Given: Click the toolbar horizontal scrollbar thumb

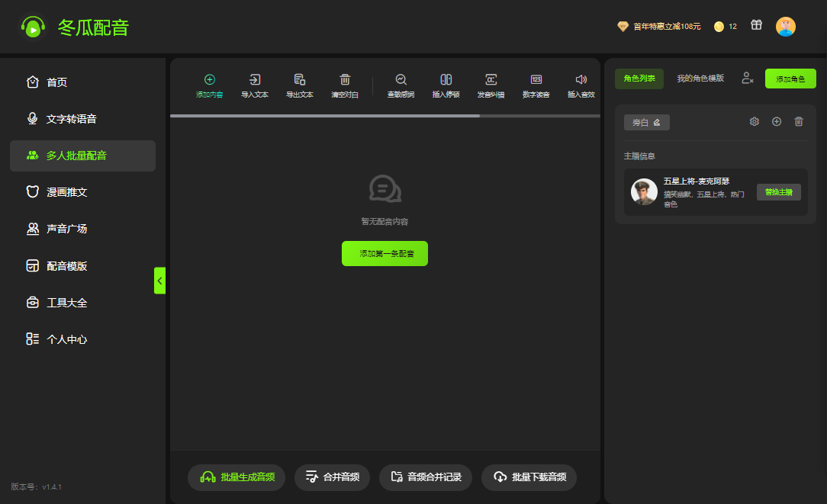Looking at the screenshot, I should (x=325, y=116).
